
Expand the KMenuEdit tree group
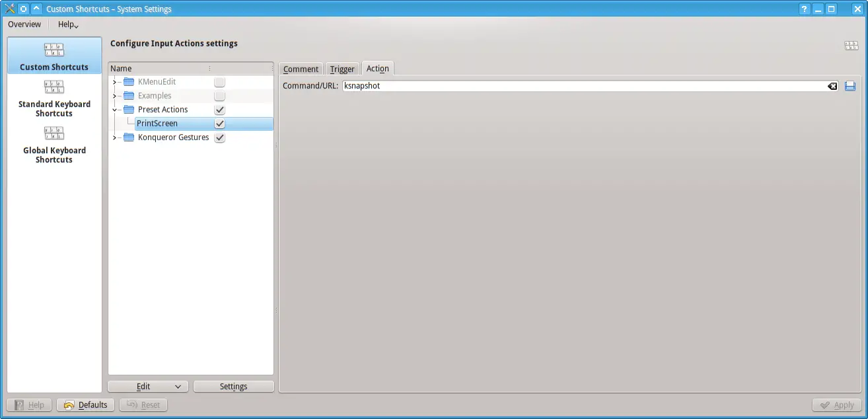[114, 82]
